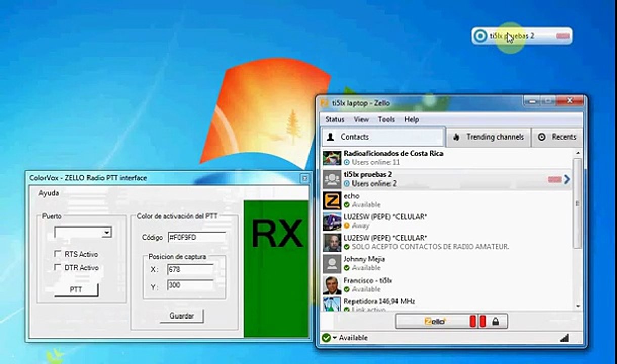Click the contacts list scrollbar thumb
This screenshot has width=617, height=364.
(578, 203)
